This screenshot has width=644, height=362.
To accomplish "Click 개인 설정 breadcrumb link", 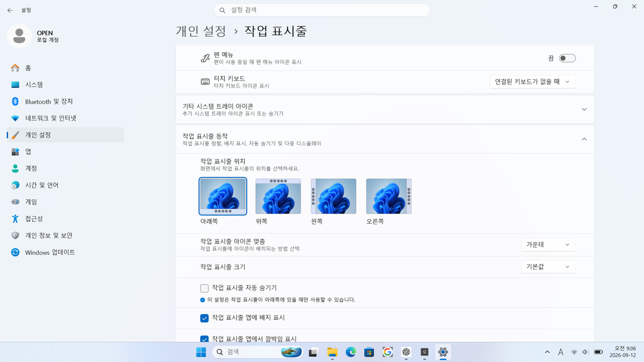I will click(201, 31).
